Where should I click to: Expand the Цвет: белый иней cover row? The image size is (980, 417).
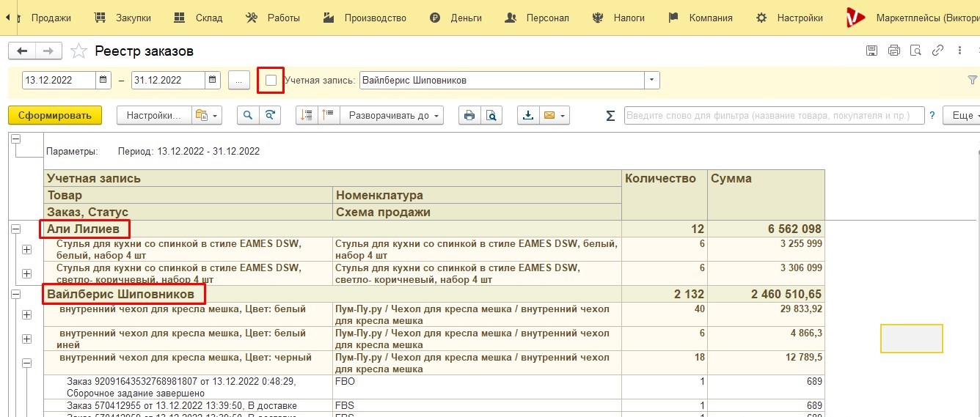(27, 339)
